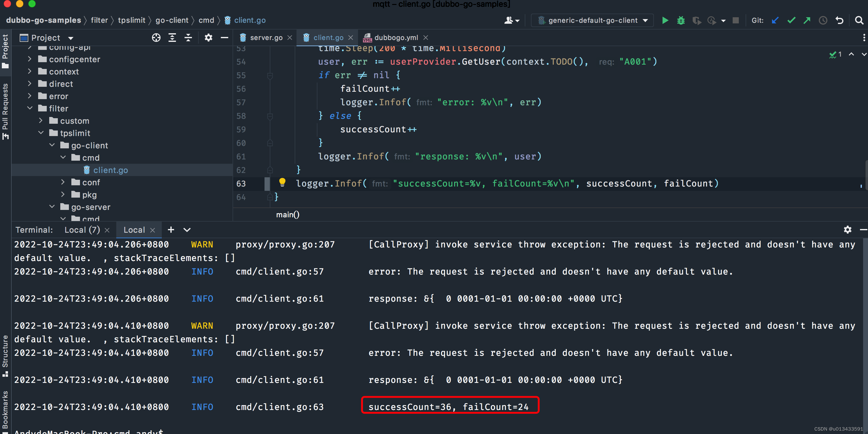Open terminal tab options chevron
This screenshot has height=434, width=868.
click(187, 230)
